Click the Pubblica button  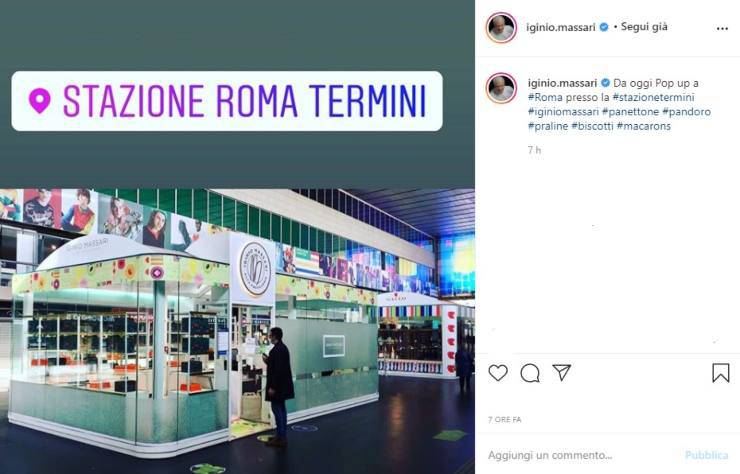706,455
